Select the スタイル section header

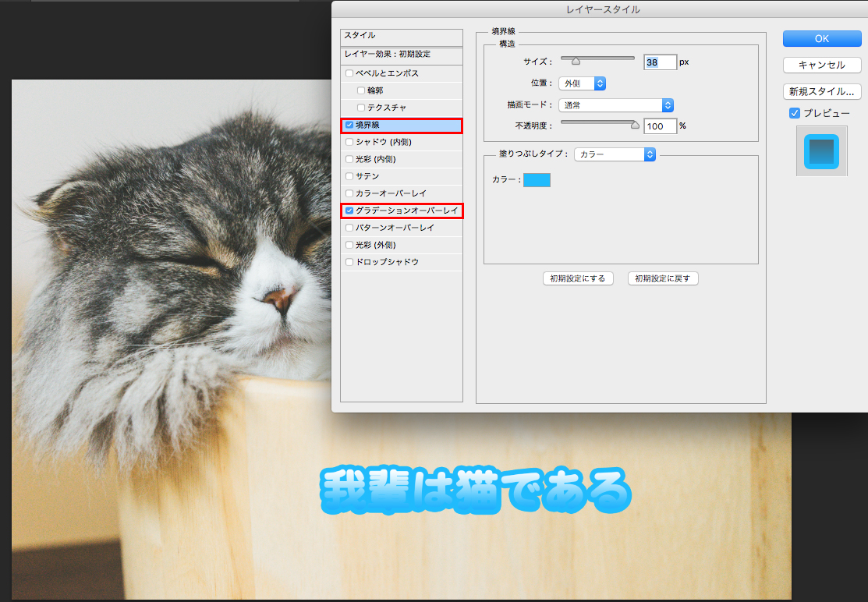pyautogui.click(x=402, y=36)
